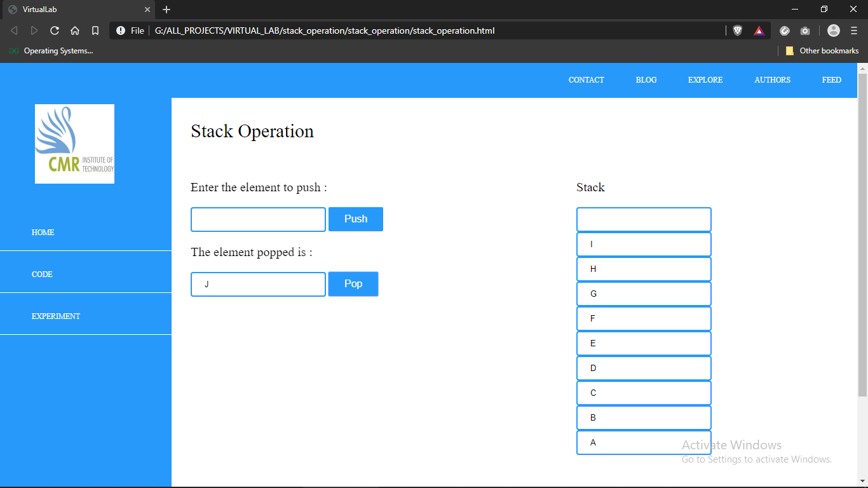The height and width of the screenshot is (488, 868).
Task: Close the VirtualLab tab
Action: [x=147, y=10]
